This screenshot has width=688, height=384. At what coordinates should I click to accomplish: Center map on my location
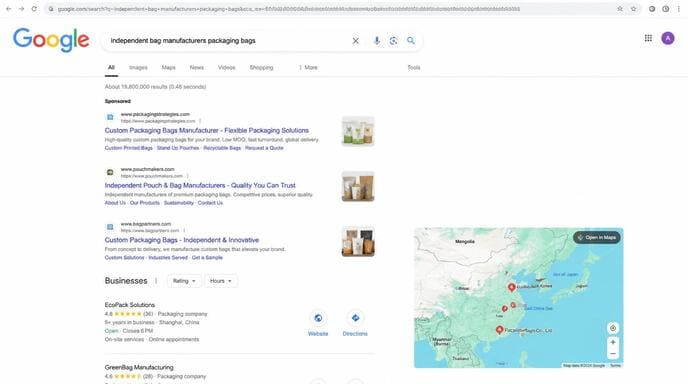pyautogui.click(x=613, y=328)
